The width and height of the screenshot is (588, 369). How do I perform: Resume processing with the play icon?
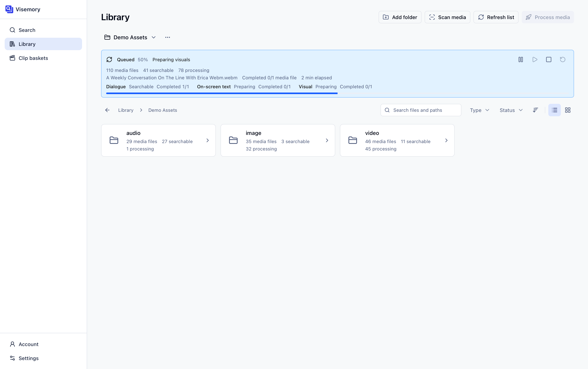(x=535, y=59)
